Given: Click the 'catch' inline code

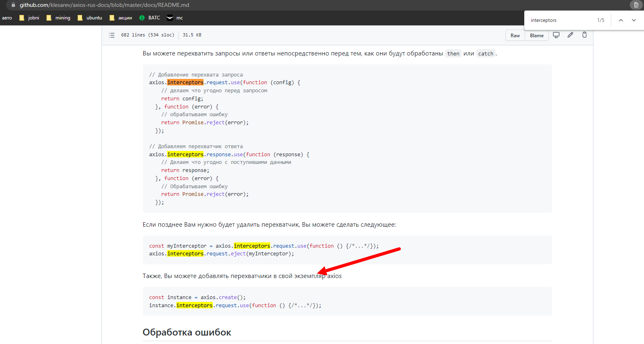Looking at the screenshot, I should click(x=485, y=53).
